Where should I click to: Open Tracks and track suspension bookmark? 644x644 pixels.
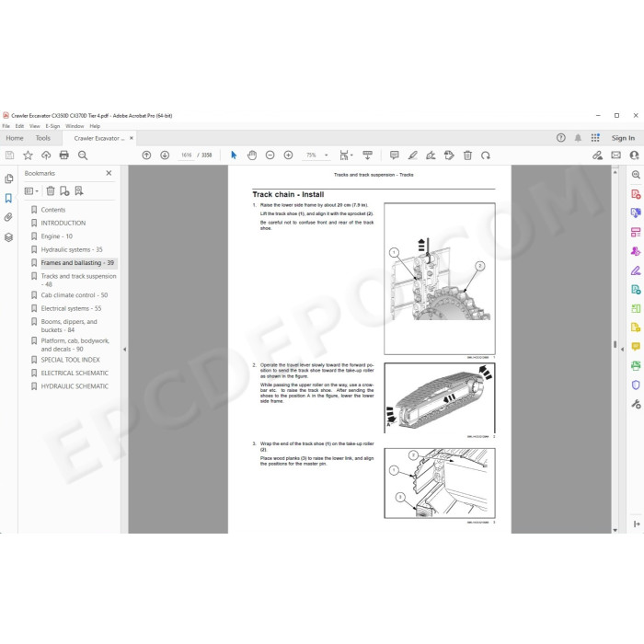coord(78,280)
